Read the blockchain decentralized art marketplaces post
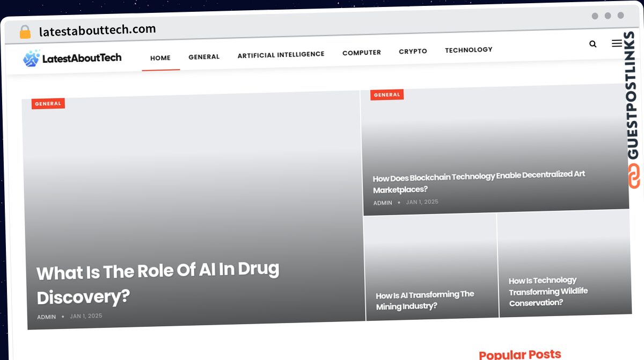This screenshot has height=360, width=644. click(x=479, y=182)
